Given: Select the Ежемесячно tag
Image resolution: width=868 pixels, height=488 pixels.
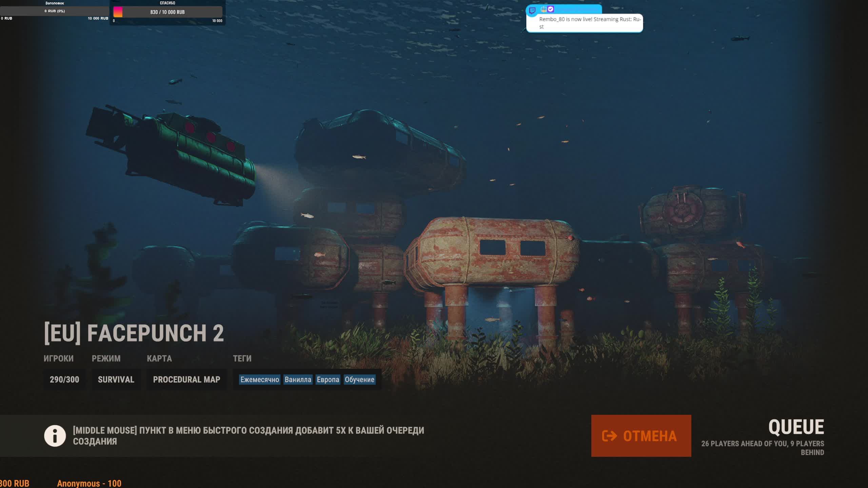Looking at the screenshot, I should pyautogui.click(x=259, y=380).
